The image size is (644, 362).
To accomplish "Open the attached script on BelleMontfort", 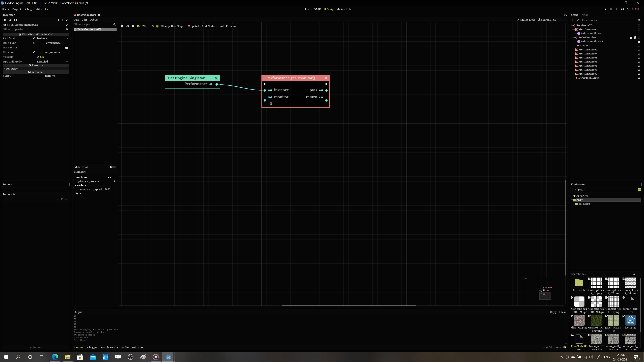I will [x=635, y=38].
